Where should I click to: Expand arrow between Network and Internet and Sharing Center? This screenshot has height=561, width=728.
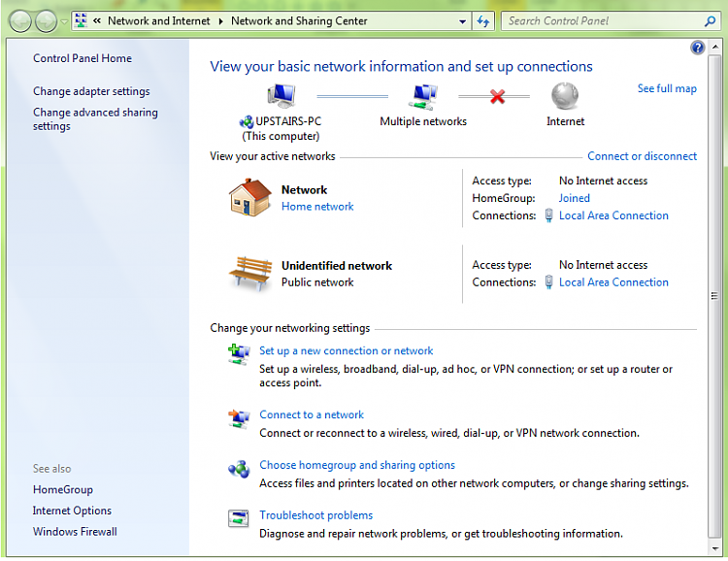coord(221,21)
